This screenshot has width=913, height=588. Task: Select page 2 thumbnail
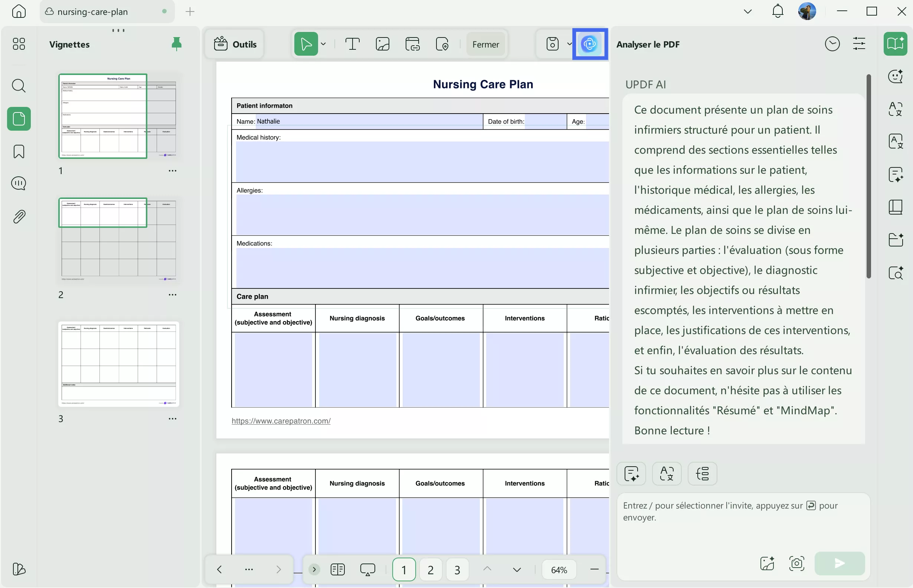[119, 240]
